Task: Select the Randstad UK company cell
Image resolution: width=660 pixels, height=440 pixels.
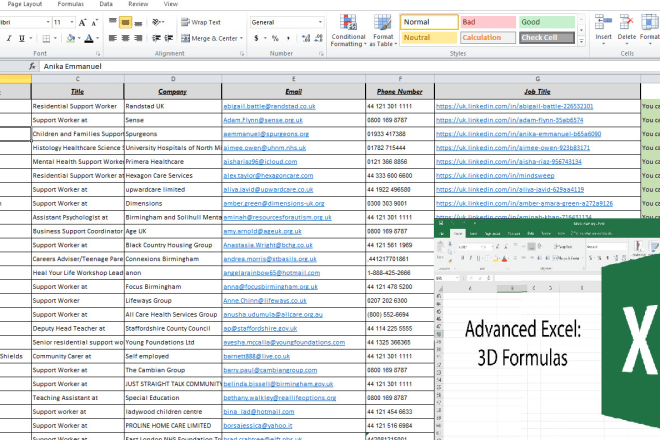Action: pyautogui.click(x=173, y=107)
